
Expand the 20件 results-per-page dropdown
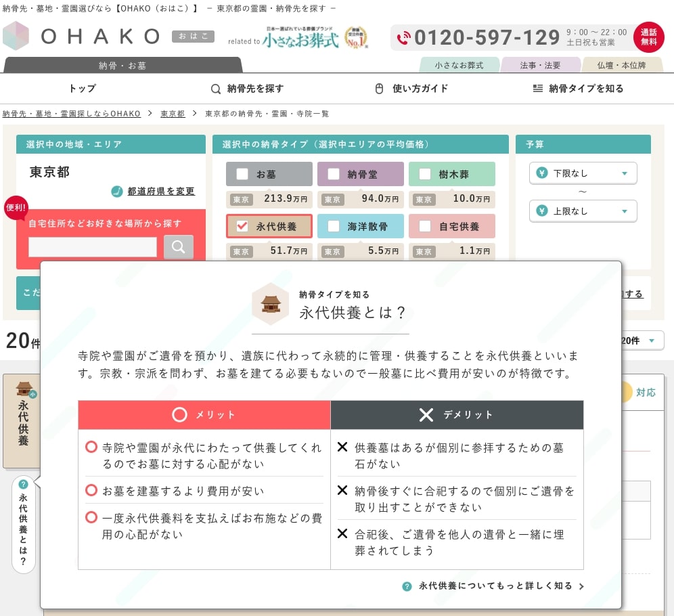639,340
